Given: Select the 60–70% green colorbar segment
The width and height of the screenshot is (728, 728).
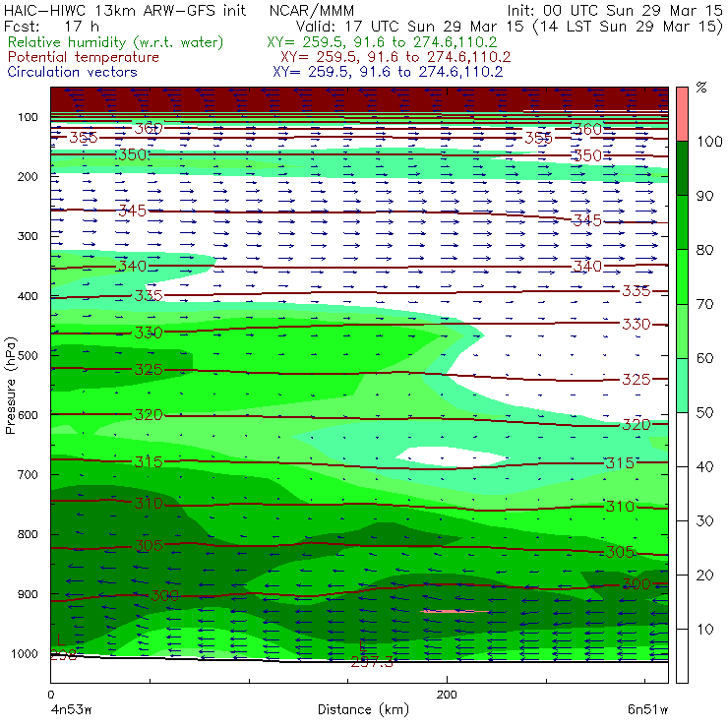Looking at the screenshot, I should point(682,331).
